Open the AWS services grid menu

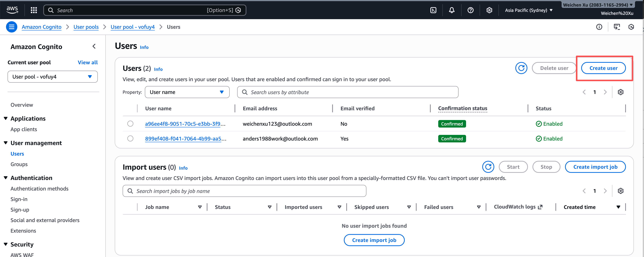[x=34, y=10]
